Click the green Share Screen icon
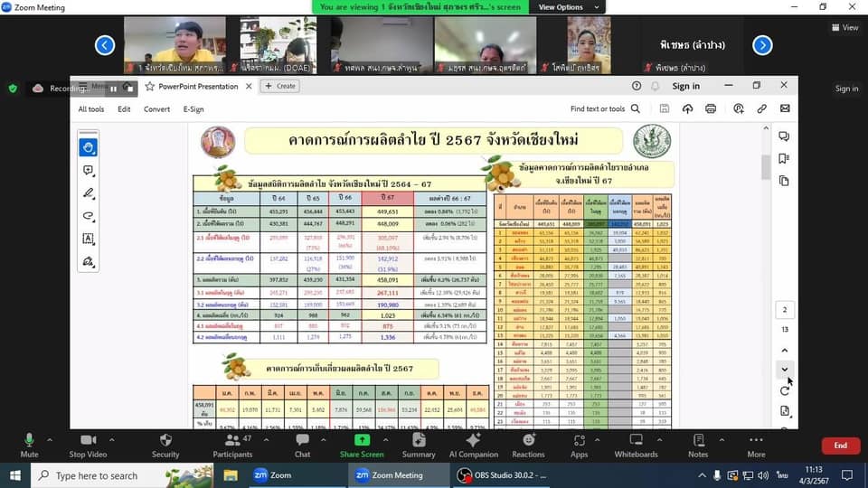The width and height of the screenshot is (868, 488). coord(362,440)
